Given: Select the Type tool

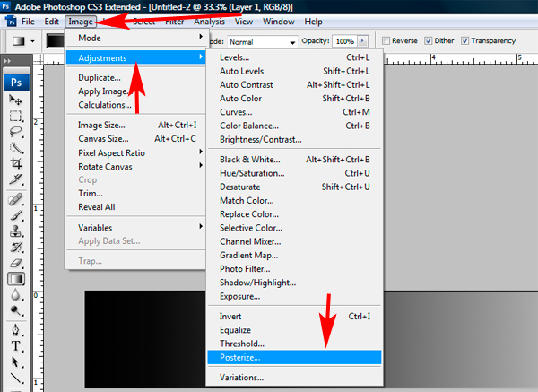Looking at the screenshot, I should [15, 346].
